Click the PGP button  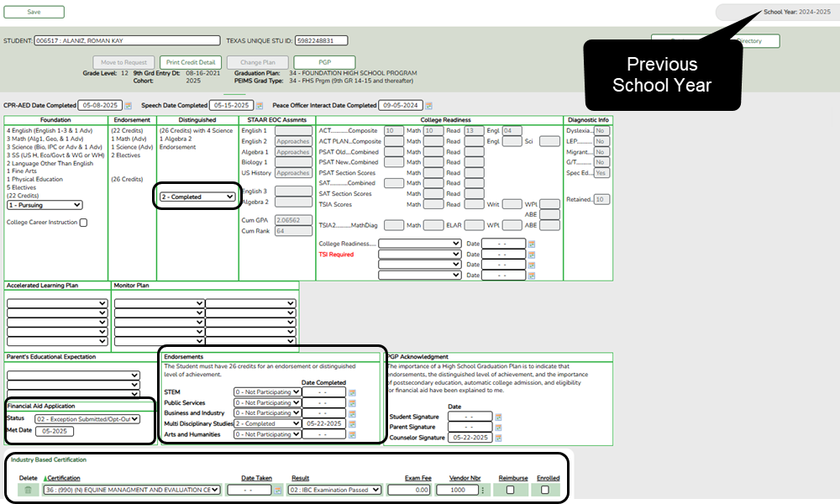324,61
